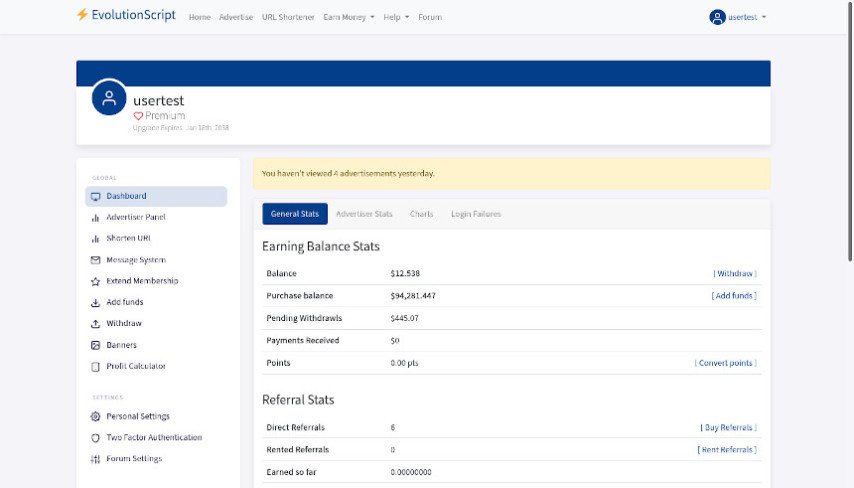
Task: Click the Add funds download icon
Action: click(95, 303)
